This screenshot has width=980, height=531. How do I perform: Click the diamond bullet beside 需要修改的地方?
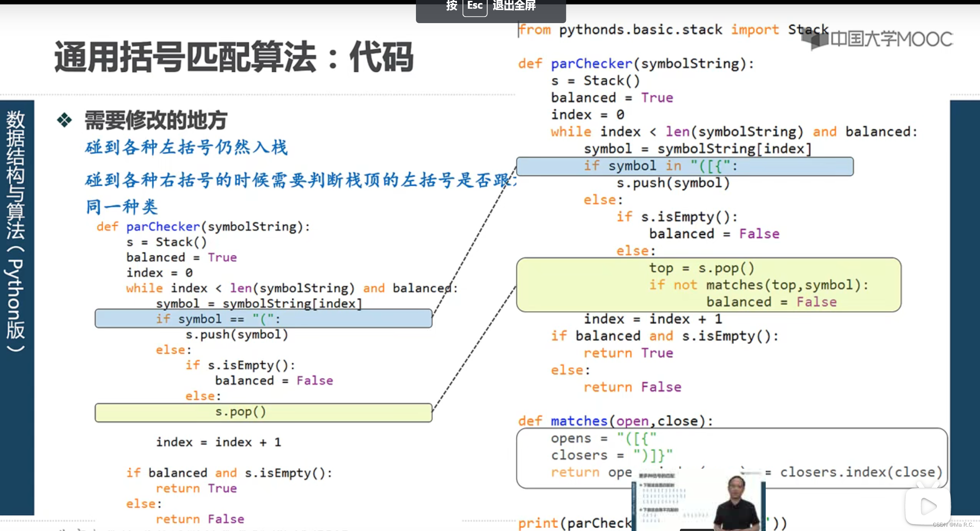click(x=64, y=120)
